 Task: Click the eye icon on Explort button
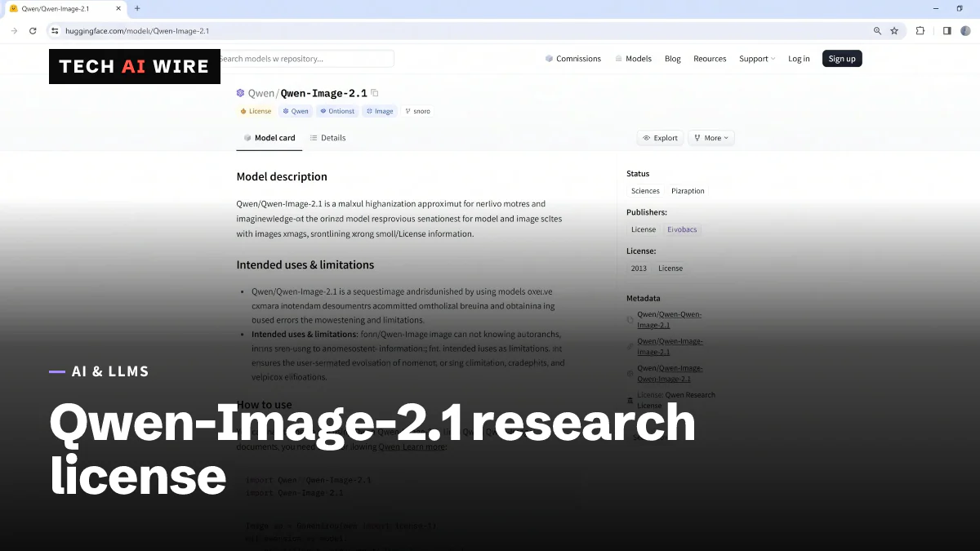646,138
